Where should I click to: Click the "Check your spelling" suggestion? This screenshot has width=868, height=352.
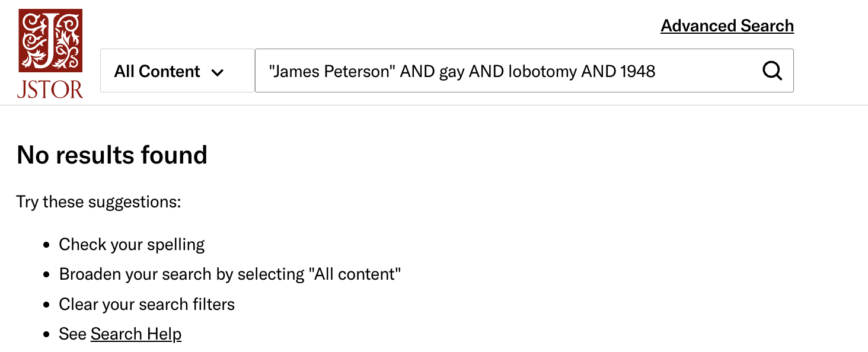(x=132, y=245)
